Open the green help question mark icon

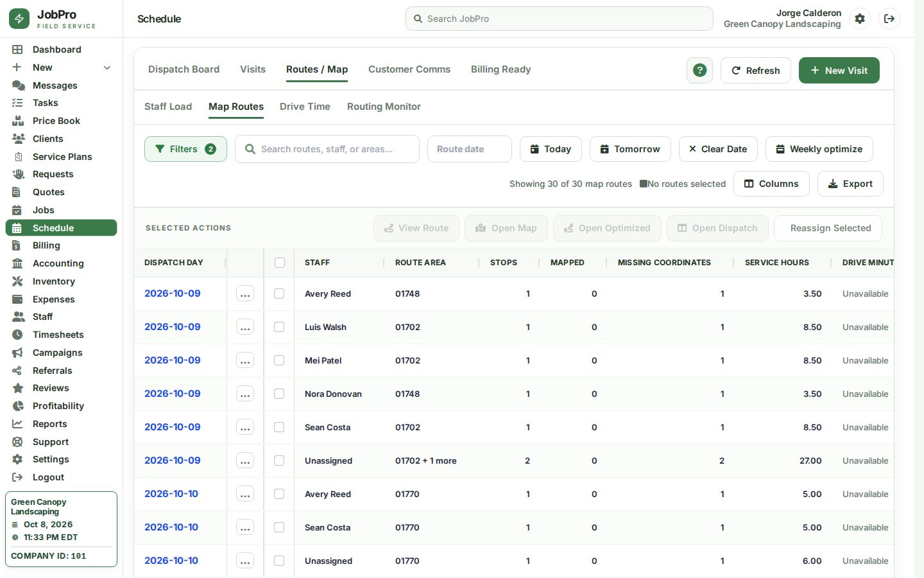(699, 71)
